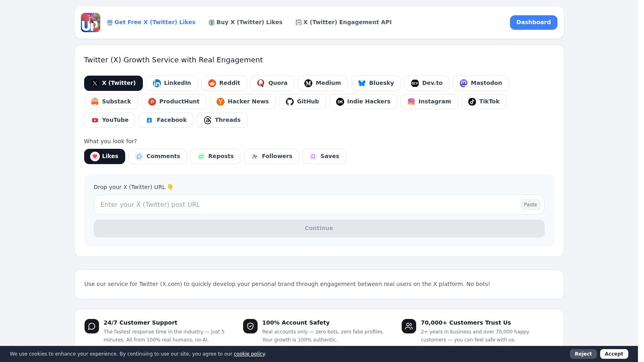Open the Dashboard
The image size is (644, 362).
[x=534, y=23]
